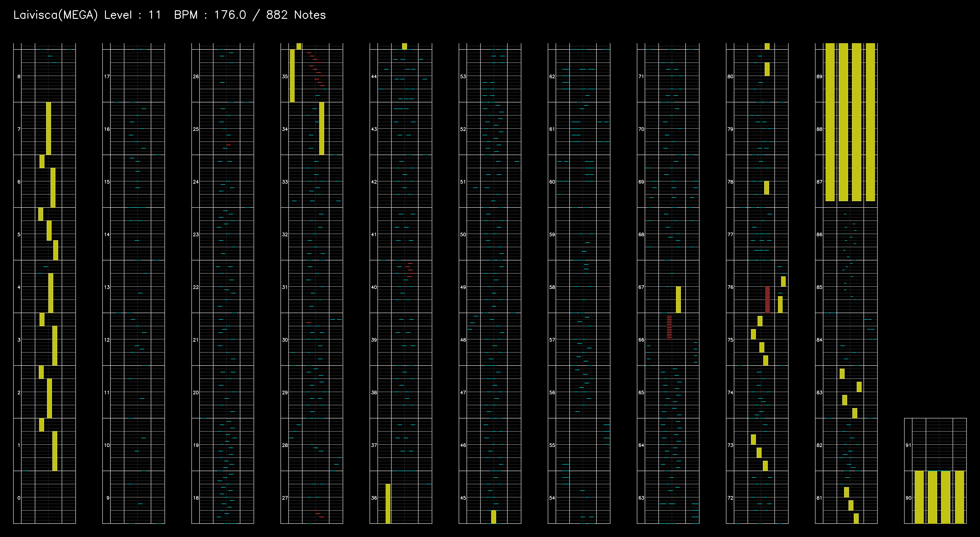Screen dimensions: 980x537
Task: Click measure label 13
Action: coord(107,287)
